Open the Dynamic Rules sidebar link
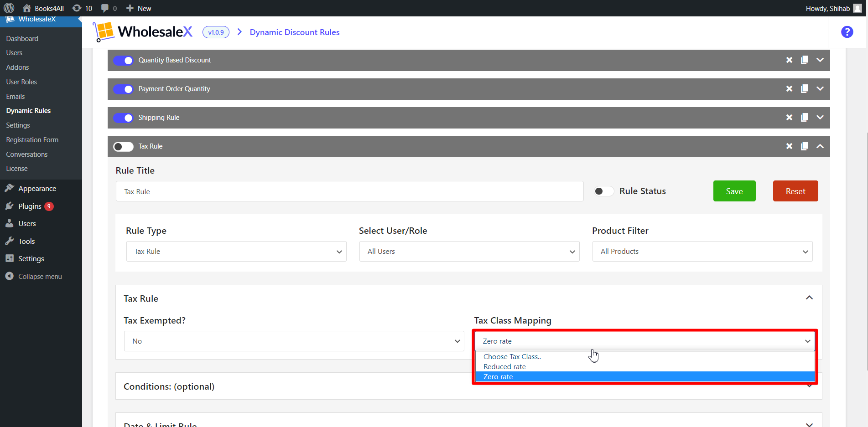This screenshot has width=868, height=427. [28, 111]
